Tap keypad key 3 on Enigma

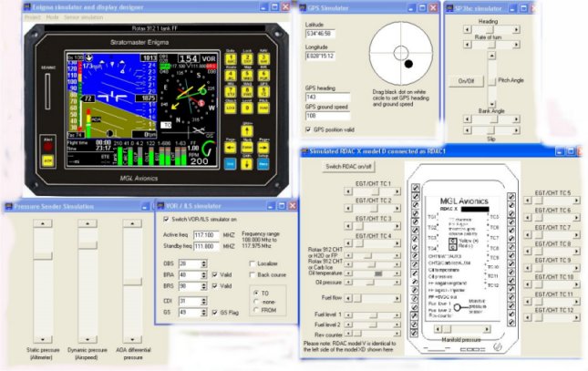263,59
